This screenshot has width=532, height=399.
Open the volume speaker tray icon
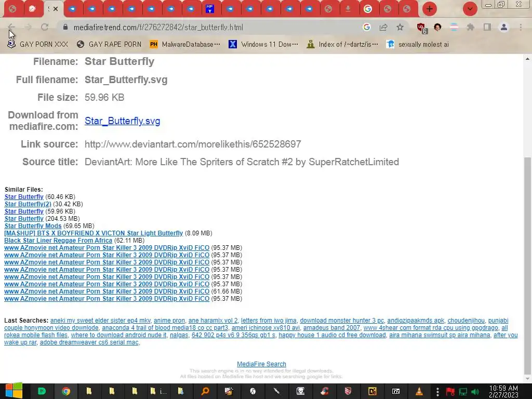tap(475, 392)
